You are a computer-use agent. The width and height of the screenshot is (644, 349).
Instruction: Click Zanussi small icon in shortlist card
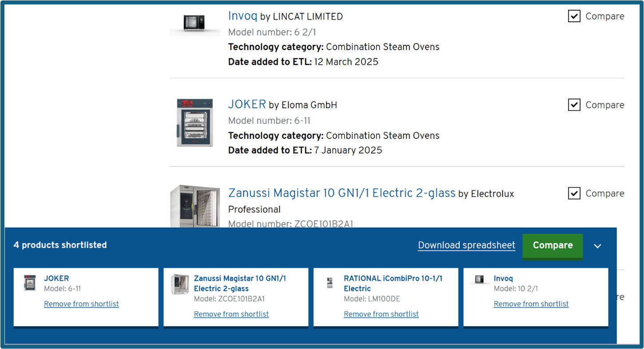[180, 284]
